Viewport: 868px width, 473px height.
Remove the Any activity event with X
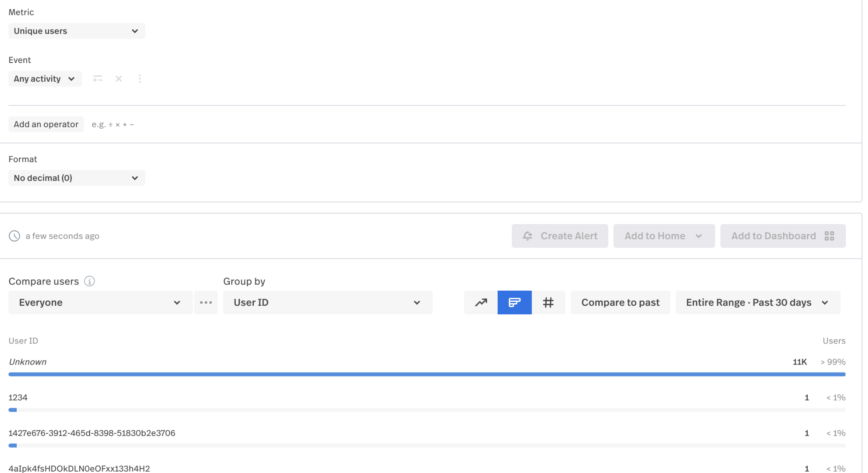[x=118, y=79]
